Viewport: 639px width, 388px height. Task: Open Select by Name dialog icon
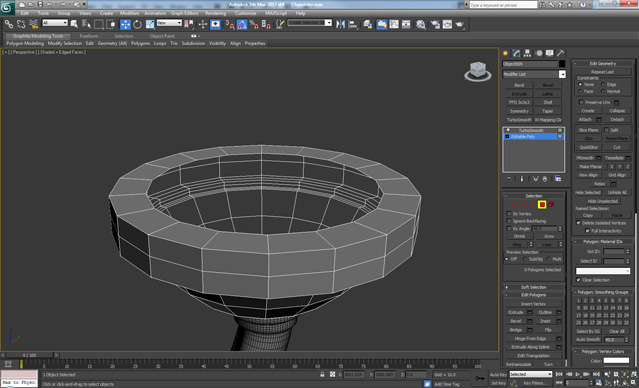point(87,24)
